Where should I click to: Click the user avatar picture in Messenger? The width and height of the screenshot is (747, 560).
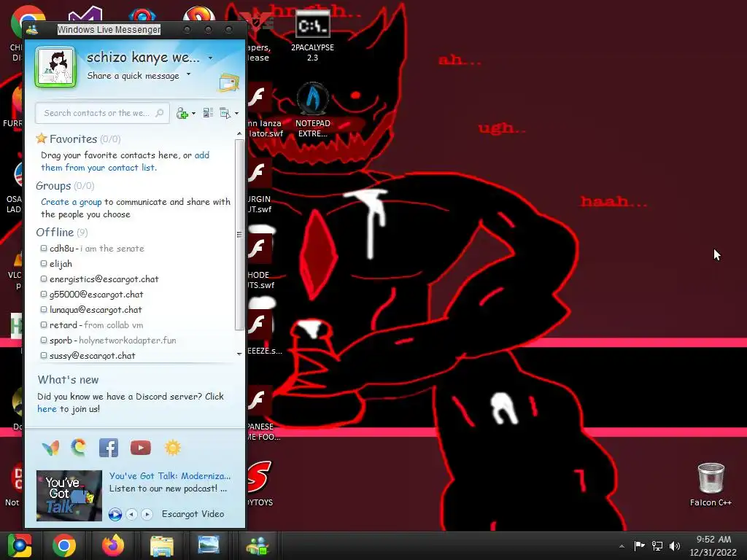pyautogui.click(x=55, y=66)
